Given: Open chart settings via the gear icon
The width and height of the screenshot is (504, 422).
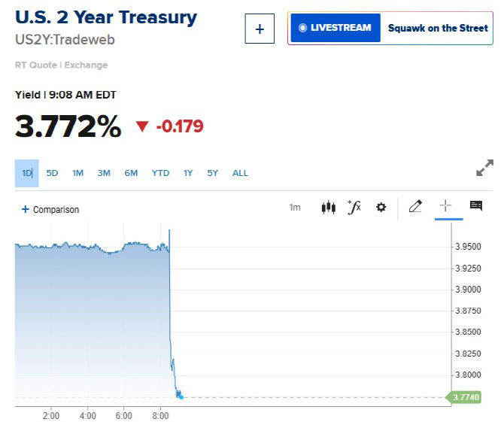Looking at the screenshot, I should (381, 208).
